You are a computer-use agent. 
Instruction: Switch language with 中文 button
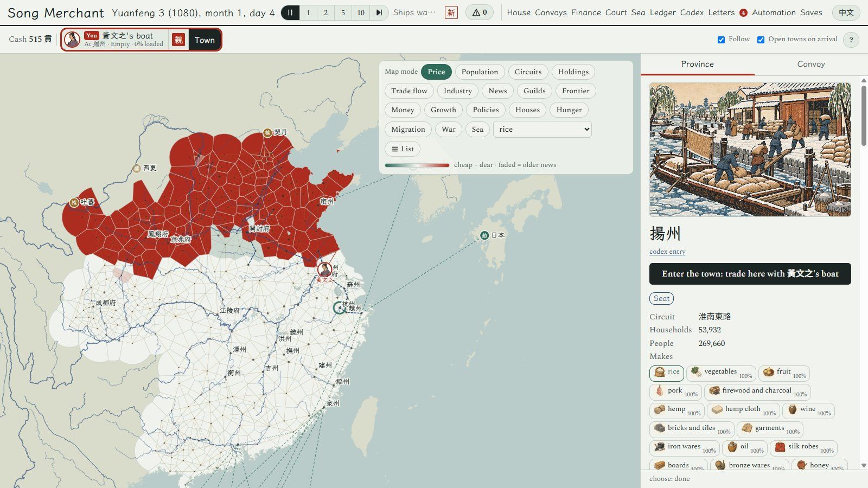[846, 12]
